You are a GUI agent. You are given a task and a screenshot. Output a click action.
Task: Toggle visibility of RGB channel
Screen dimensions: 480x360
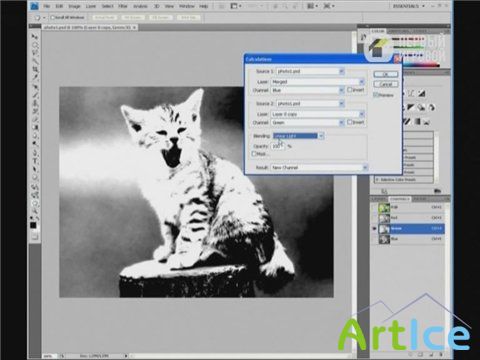point(374,207)
